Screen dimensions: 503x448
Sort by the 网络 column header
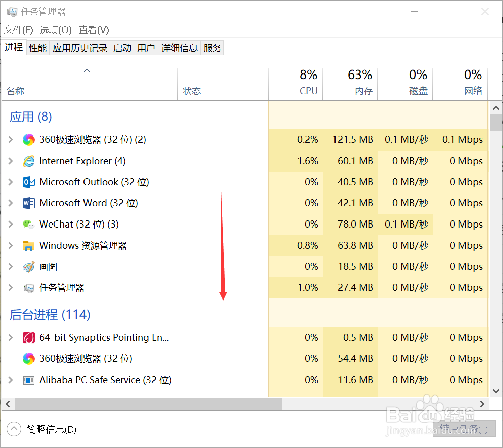point(460,84)
